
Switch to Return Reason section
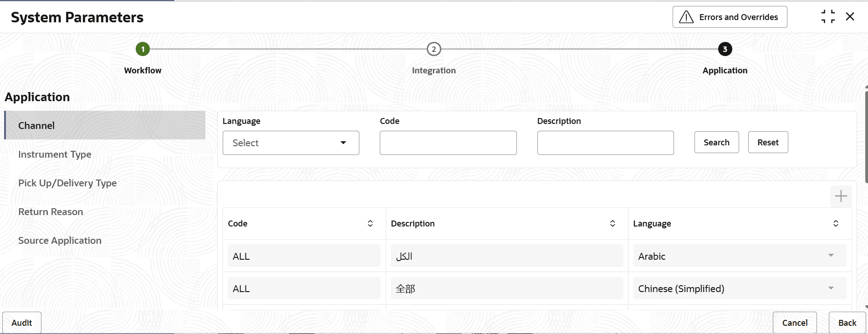51,212
